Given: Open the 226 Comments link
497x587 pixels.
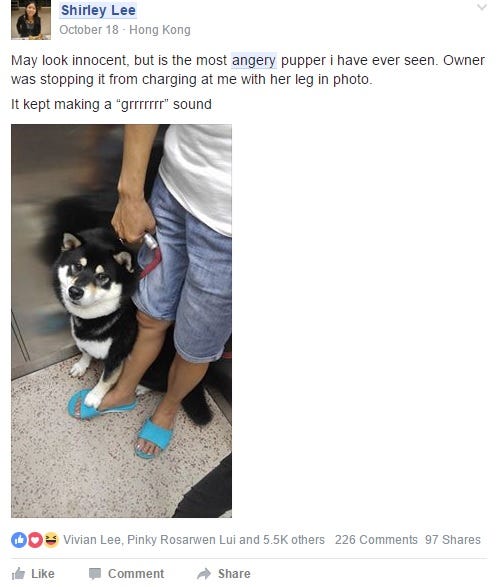Looking at the screenshot, I should coord(376,540).
